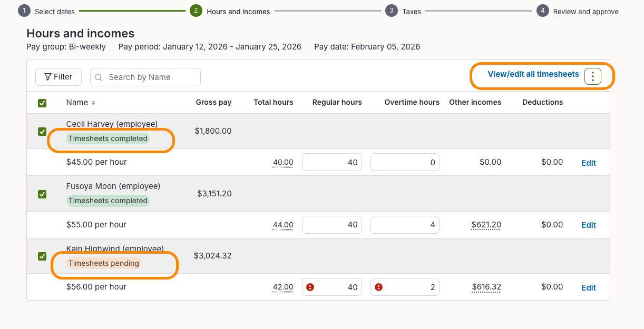Click Cecil Harvey regular hours input

(332, 162)
